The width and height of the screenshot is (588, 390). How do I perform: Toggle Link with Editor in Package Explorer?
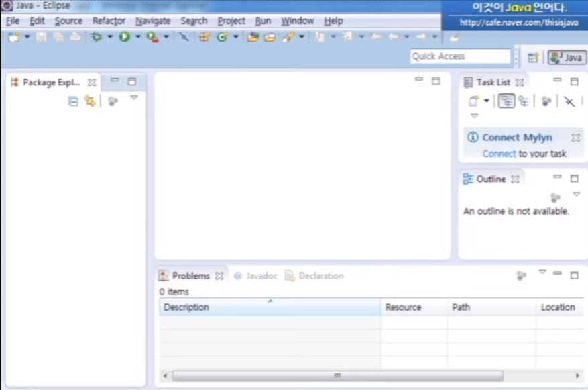click(x=90, y=101)
